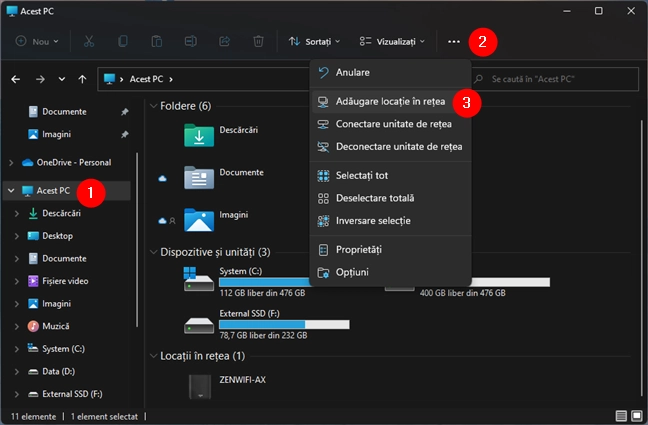Choose Inversare selecție from menu
The height and width of the screenshot is (425, 648).
[391, 220]
